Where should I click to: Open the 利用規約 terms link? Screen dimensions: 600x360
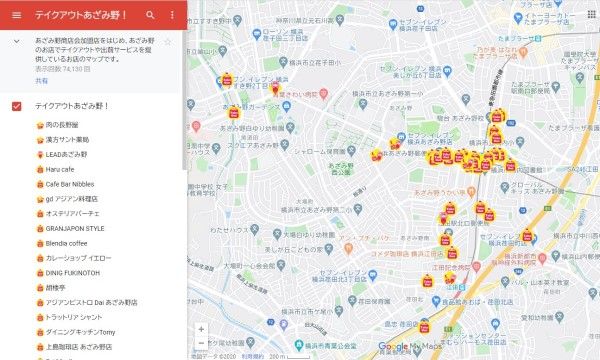253,356
